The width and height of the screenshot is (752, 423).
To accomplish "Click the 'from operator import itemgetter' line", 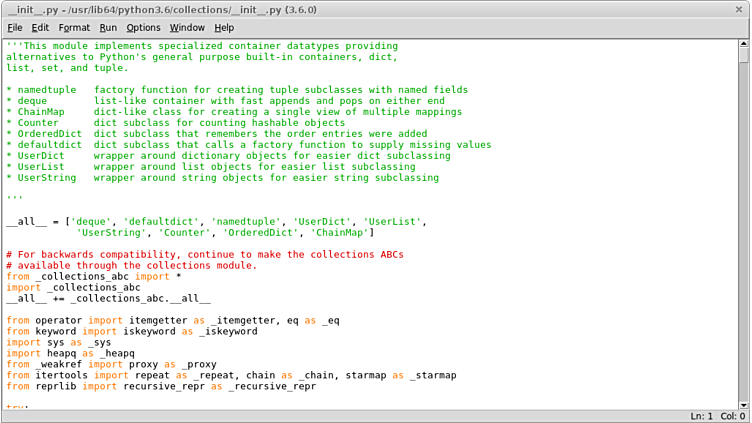I will (100, 320).
